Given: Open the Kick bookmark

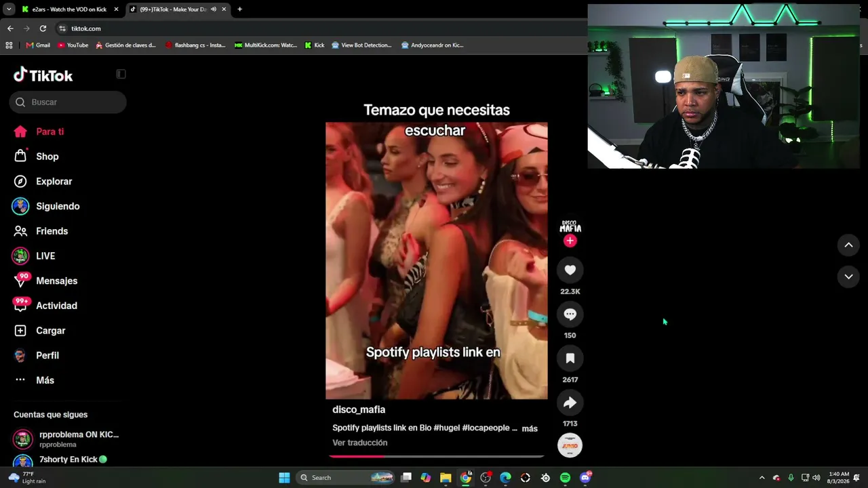Looking at the screenshot, I should click(x=315, y=45).
